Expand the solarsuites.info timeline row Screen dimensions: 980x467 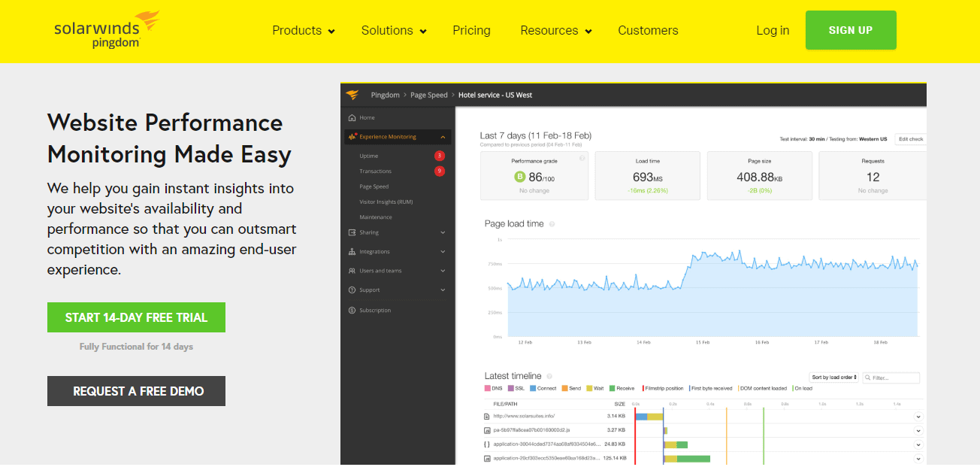[918, 417]
